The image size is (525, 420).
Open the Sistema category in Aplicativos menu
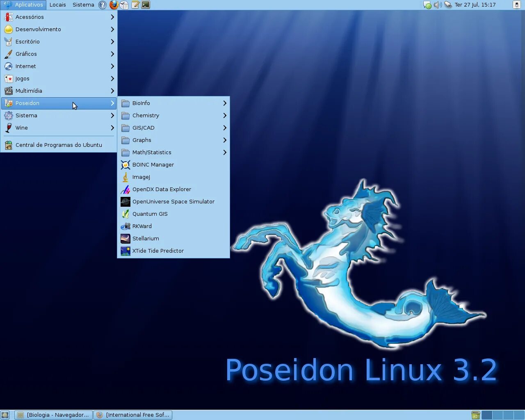(59, 115)
